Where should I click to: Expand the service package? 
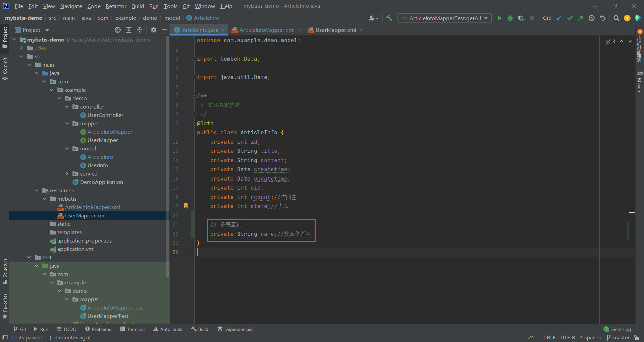click(67, 174)
